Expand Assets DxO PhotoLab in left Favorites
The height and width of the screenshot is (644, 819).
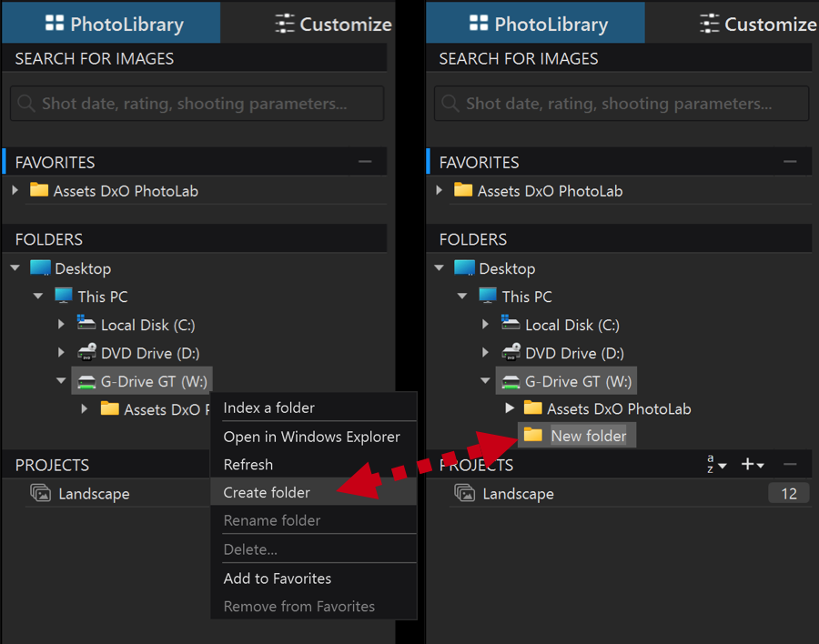pos(15,190)
